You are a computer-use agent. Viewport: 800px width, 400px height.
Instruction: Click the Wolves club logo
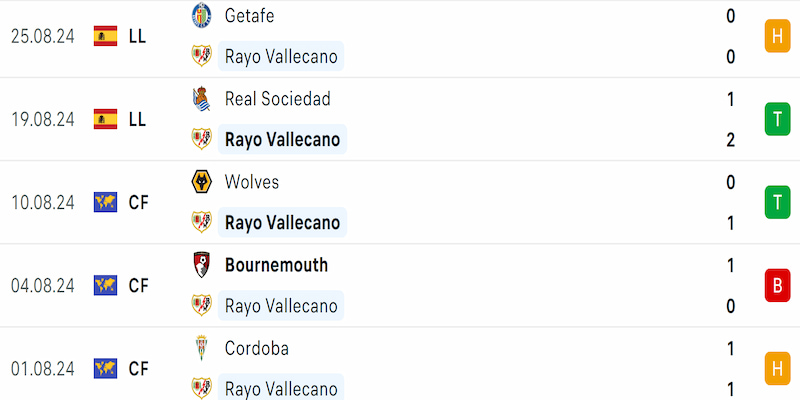202,182
